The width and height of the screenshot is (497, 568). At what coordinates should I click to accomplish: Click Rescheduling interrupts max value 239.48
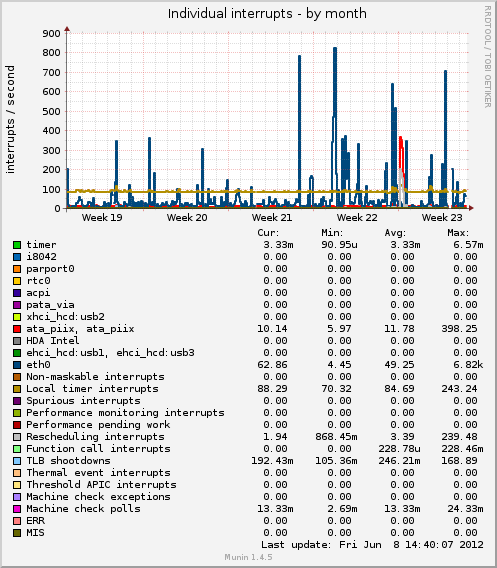459,437
